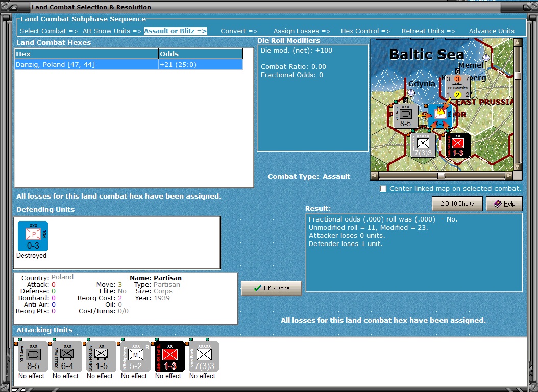
Task: Click the Select Combat subphase label
Action: coord(48,31)
